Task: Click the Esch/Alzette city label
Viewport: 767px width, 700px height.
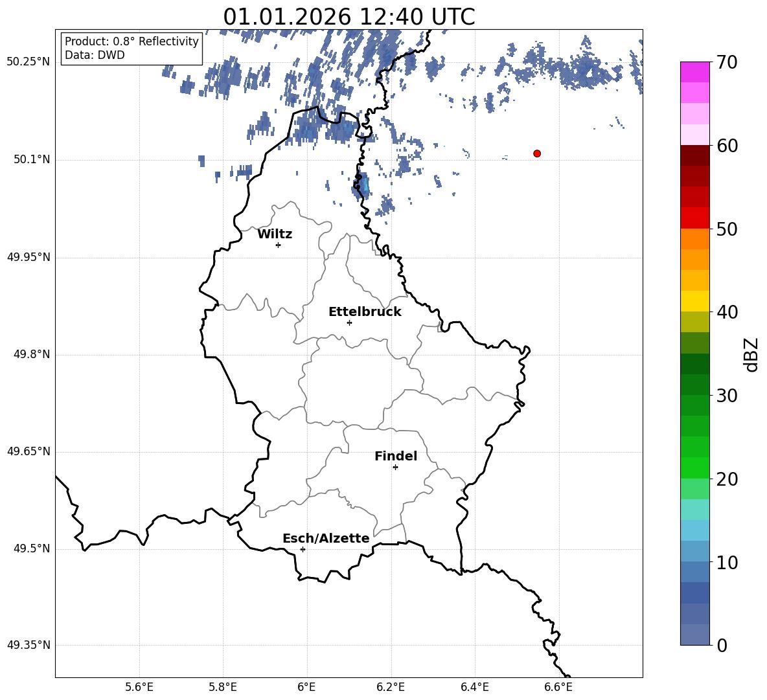Action: point(326,539)
